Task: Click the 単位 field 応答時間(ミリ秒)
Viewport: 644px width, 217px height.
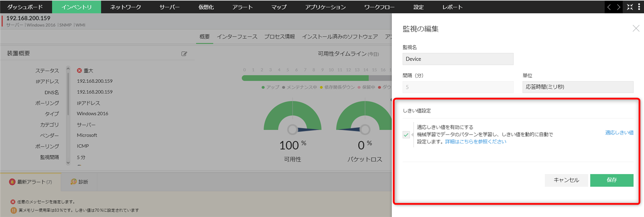Action: tap(578, 87)
